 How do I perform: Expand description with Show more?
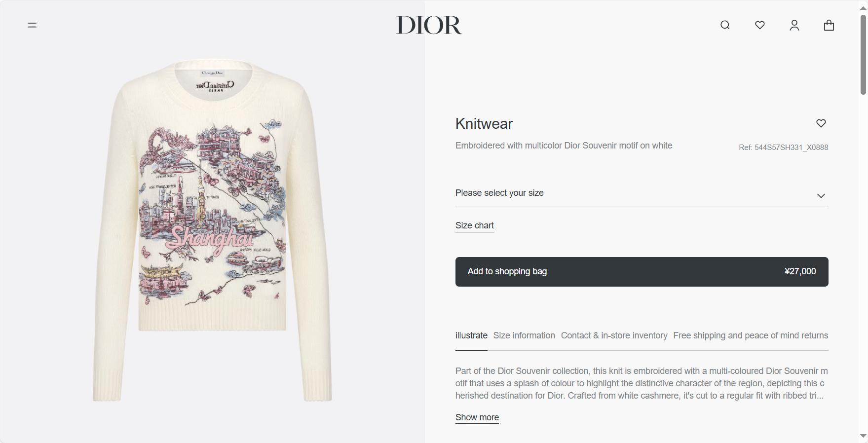coord(477,417)
